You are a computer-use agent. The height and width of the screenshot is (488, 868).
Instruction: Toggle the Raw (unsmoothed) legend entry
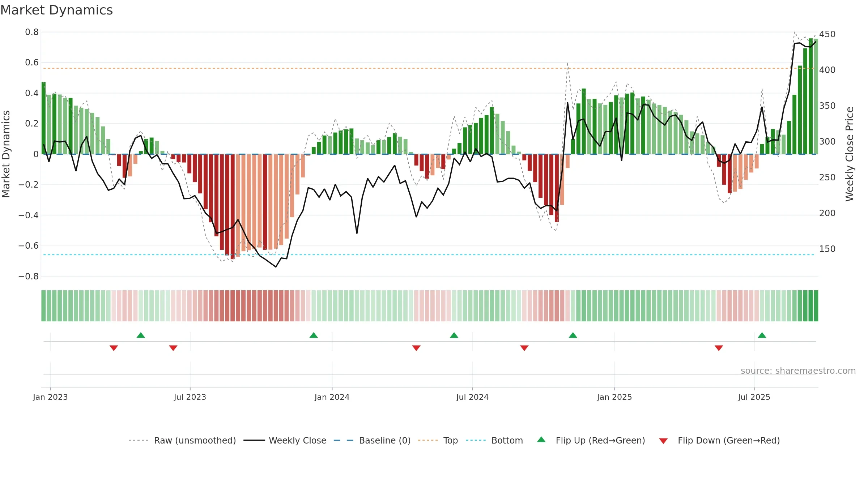pos(182,440)
